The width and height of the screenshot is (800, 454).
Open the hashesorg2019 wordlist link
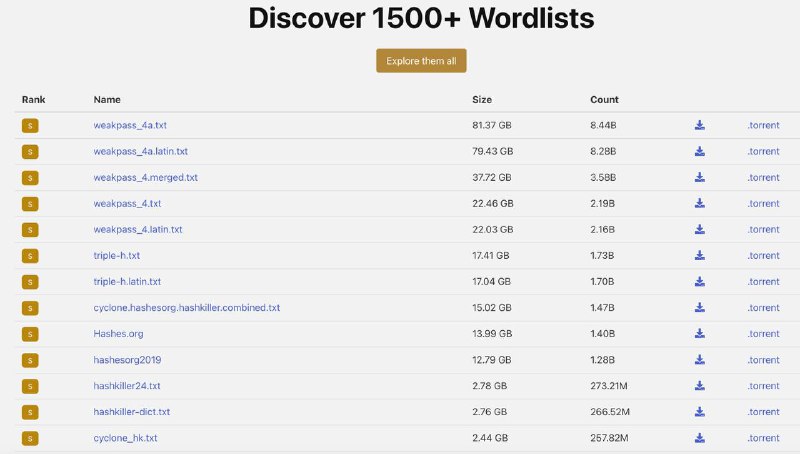pyautogui.click(x=127, y=360)
